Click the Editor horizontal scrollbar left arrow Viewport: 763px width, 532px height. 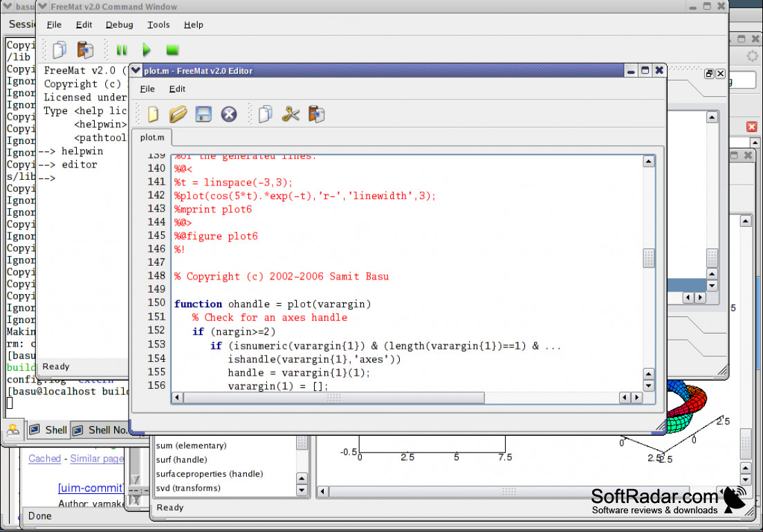177,398
